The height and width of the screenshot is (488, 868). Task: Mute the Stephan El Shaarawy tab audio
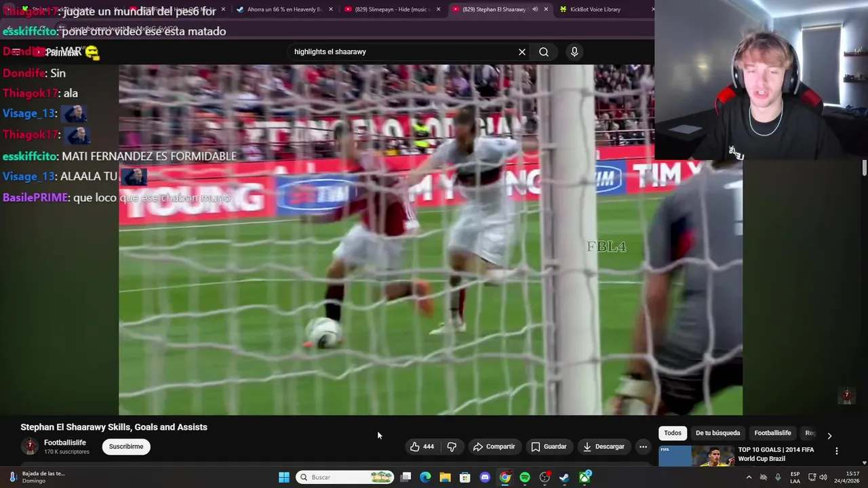pyautogui.click(x=535, y=9)
